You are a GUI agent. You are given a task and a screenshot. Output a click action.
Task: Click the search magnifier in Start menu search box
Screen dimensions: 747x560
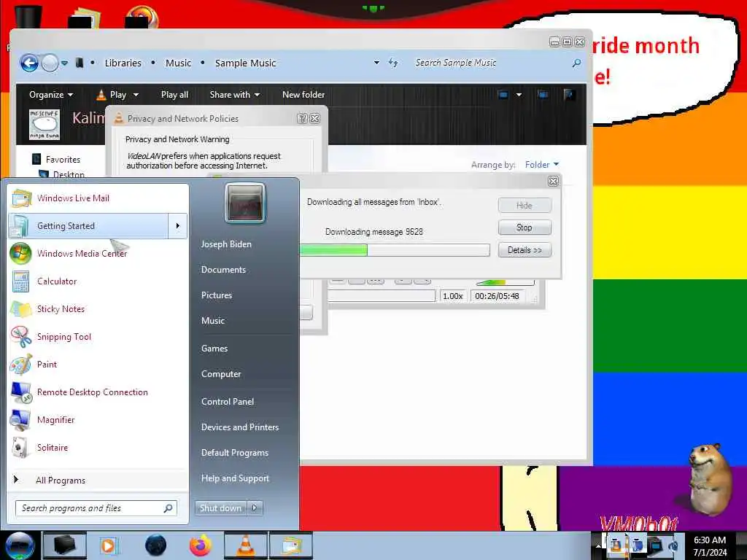click(169, 508)
